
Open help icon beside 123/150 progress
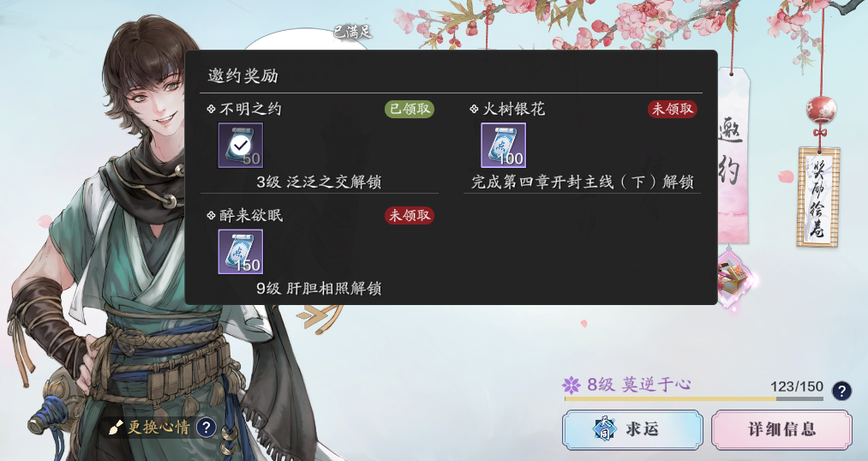[841, 392]
